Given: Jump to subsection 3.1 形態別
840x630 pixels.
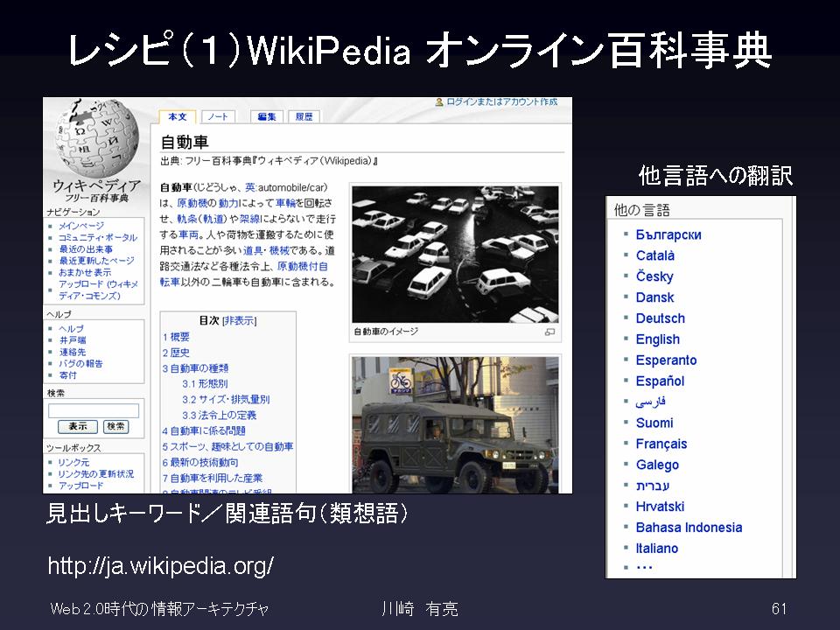Looking at the screenshot, I should pyautogui.click(x=205, y=384).
